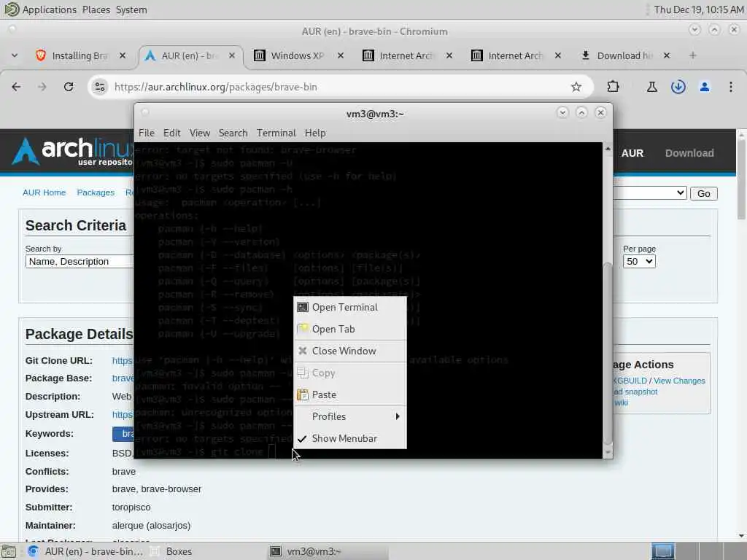Open the Places menu
This screenshot has width=747, height=560.
point(96,9)
